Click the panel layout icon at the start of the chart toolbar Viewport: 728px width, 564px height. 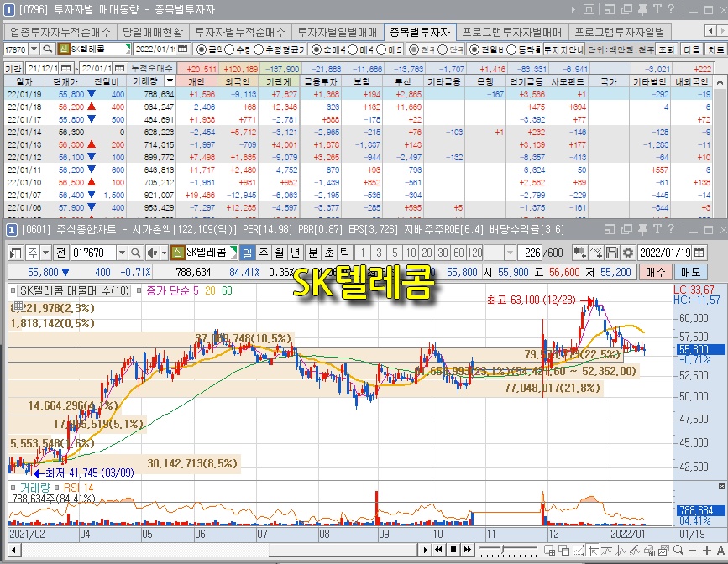click(x=15, y=253)
